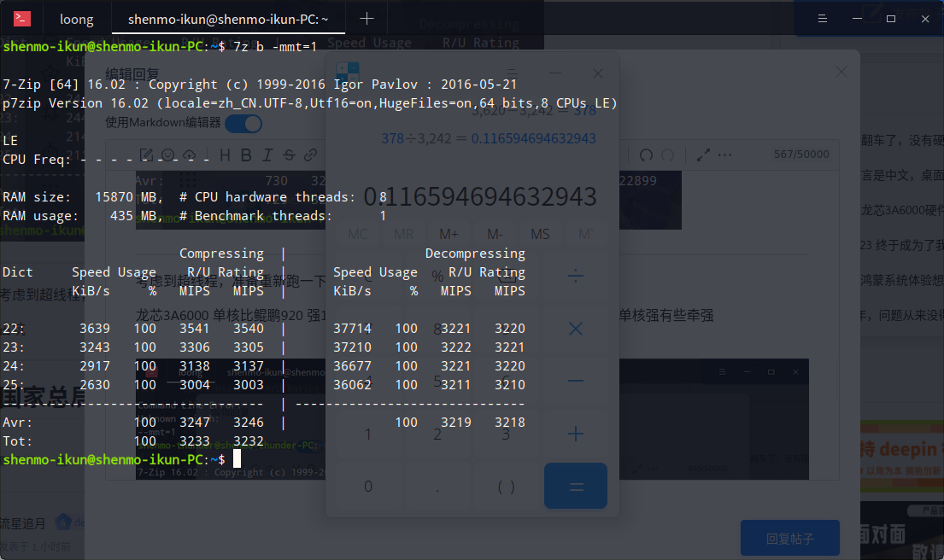Open a new terminal tab with plus icon
Image resolution: width=944 pixels, height=560 pixels.
pyautogui.click(x=366, y=19)
